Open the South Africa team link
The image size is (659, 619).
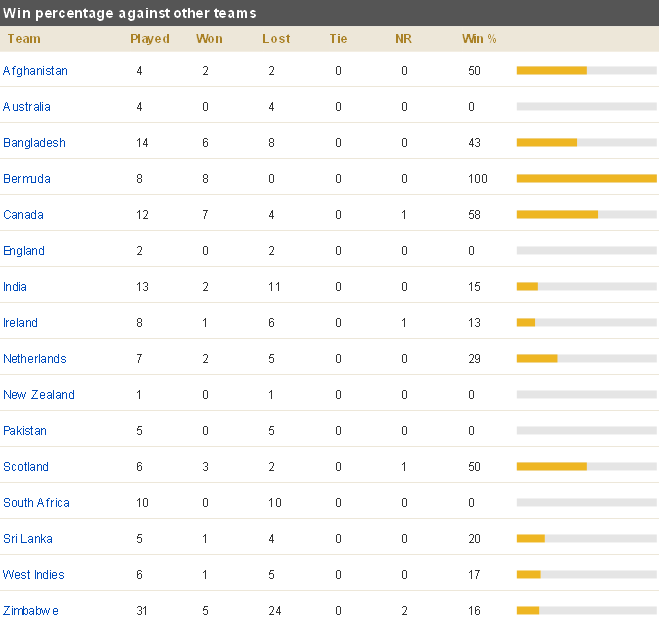click(37, 503)
